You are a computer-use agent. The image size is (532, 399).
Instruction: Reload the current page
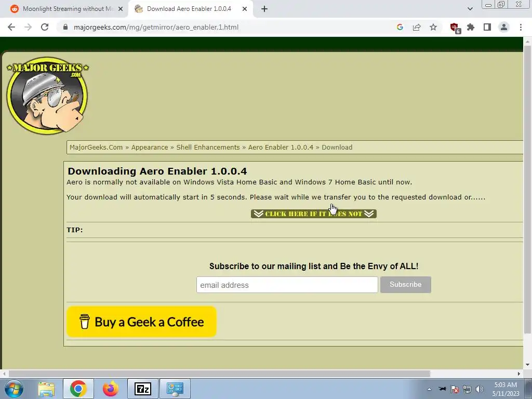coord(45,27)
